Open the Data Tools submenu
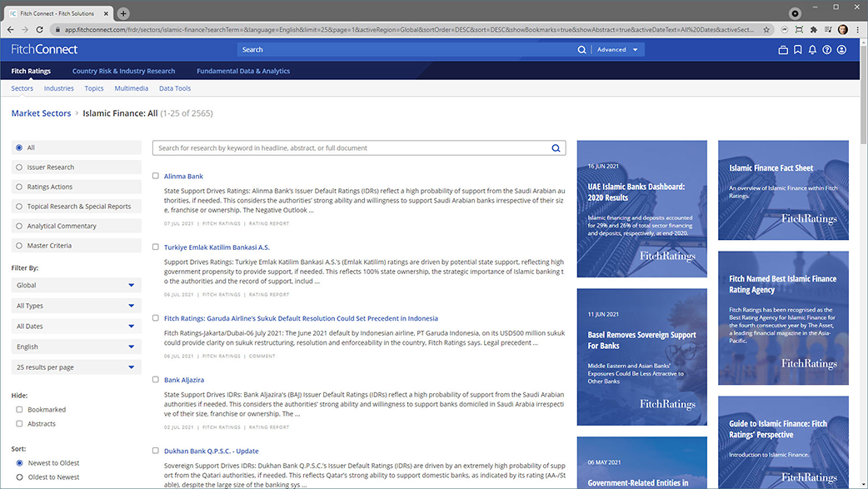The image size is (868, 489). click(175, 88)
